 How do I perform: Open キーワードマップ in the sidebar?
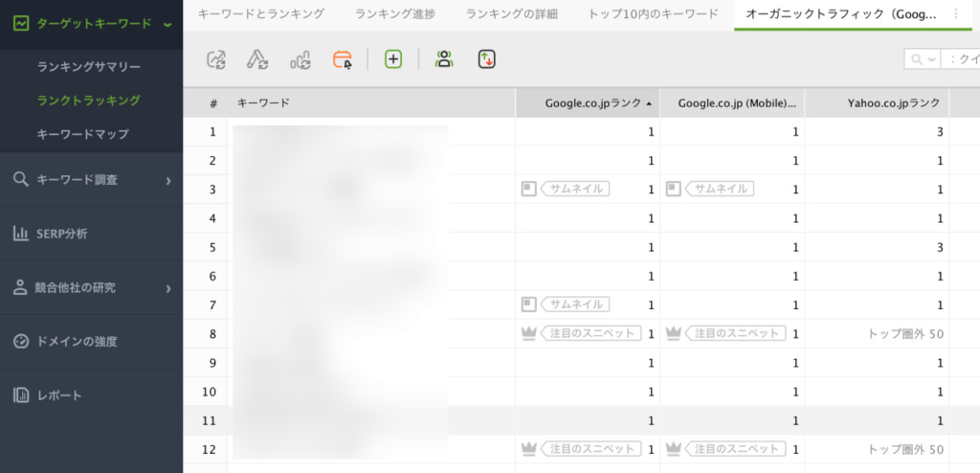pos(83,134)
